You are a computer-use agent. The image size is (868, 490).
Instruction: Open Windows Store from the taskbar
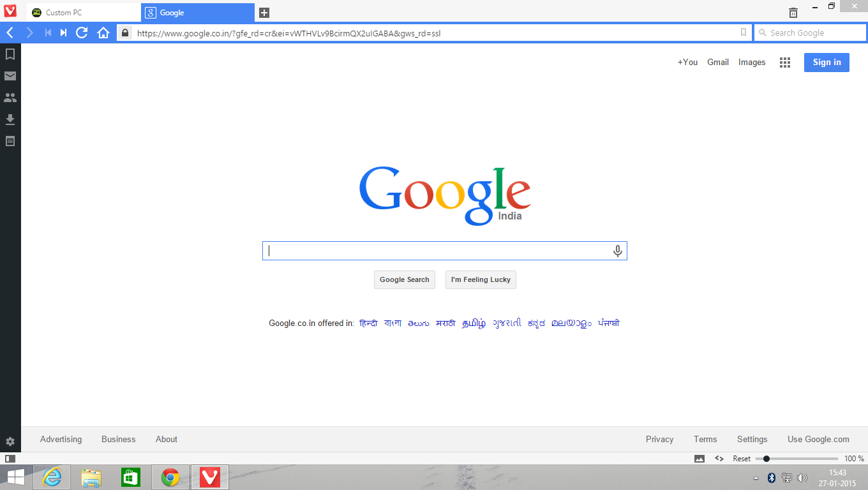131,477
